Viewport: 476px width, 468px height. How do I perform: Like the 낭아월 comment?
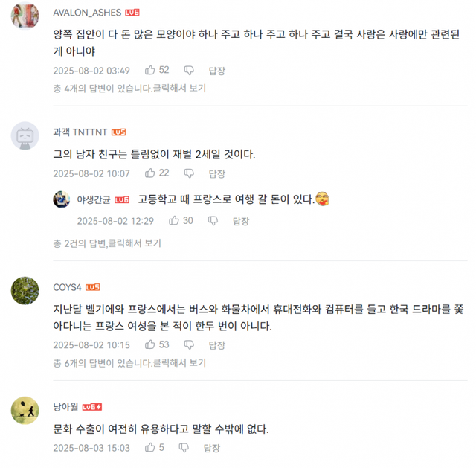(x=150, y=448)
